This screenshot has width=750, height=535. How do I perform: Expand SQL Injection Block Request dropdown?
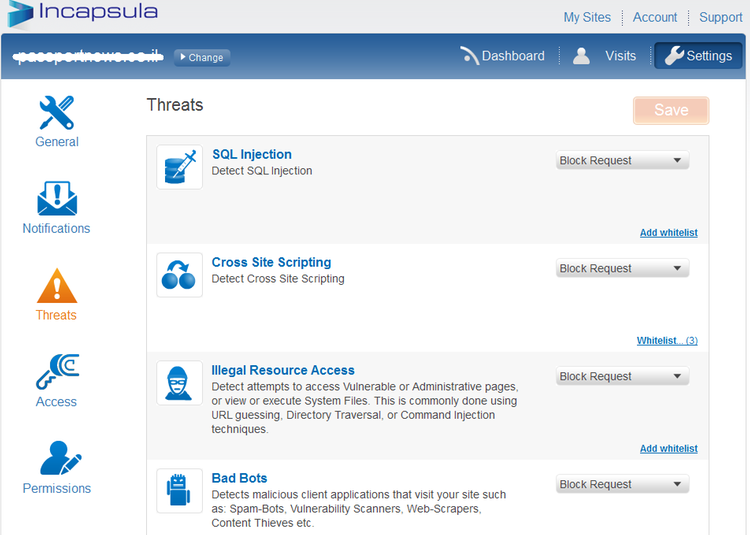(x=621, y=161)
